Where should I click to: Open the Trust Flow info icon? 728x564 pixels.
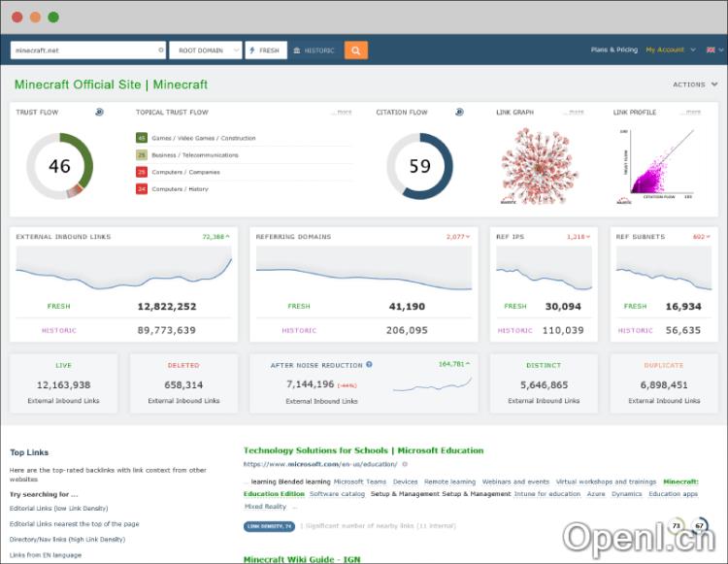[99, 113]
